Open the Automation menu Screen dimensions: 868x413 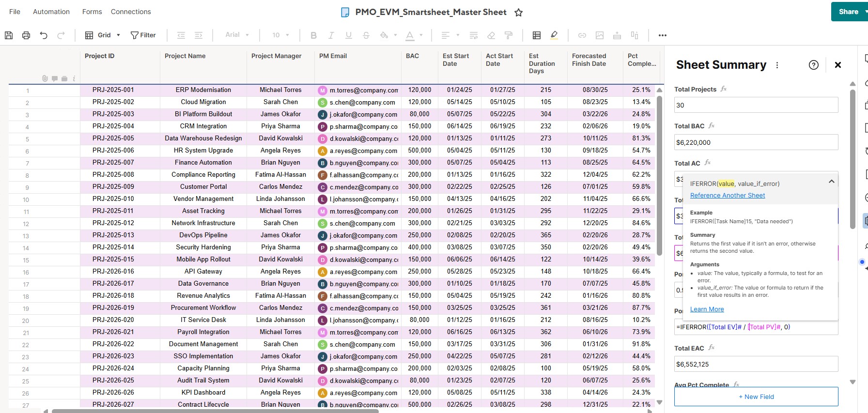coord(51,12)
